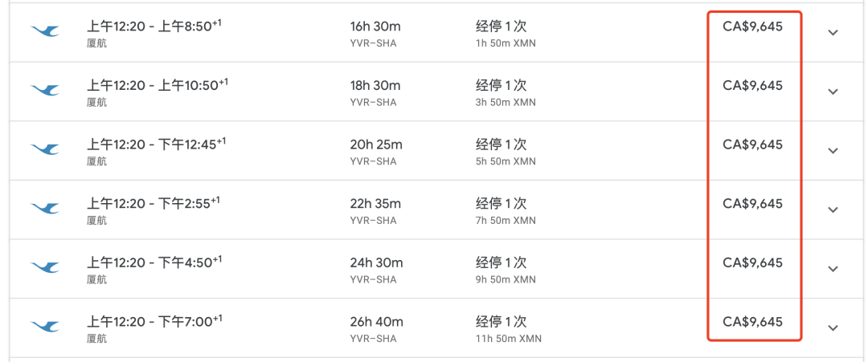Viewport: 868px width, 362px height.
Task: Click the airline logo of the 22h 35m flight
Action: coord(44,209)
